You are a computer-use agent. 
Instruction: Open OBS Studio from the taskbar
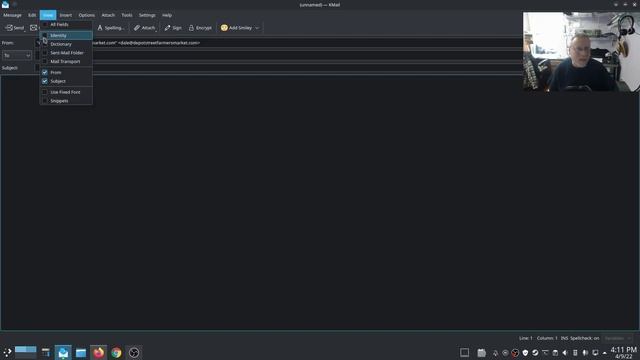pos(134,353)
